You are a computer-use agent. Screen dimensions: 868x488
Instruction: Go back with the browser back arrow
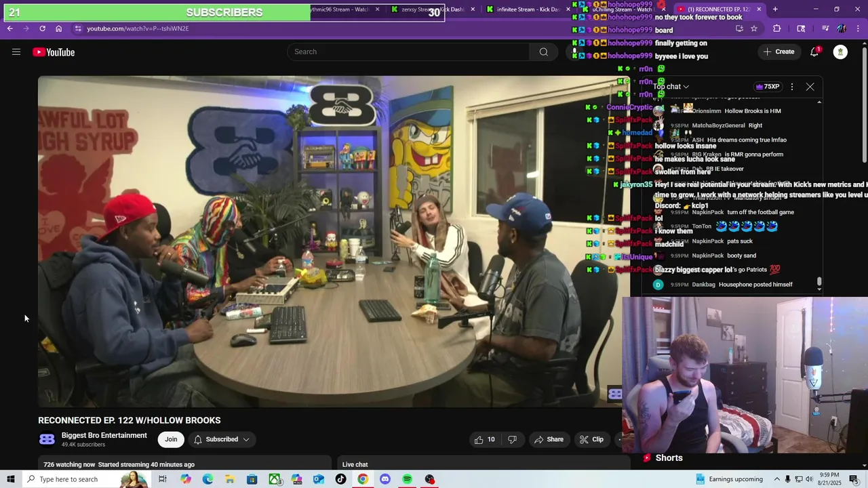(10, 28)
